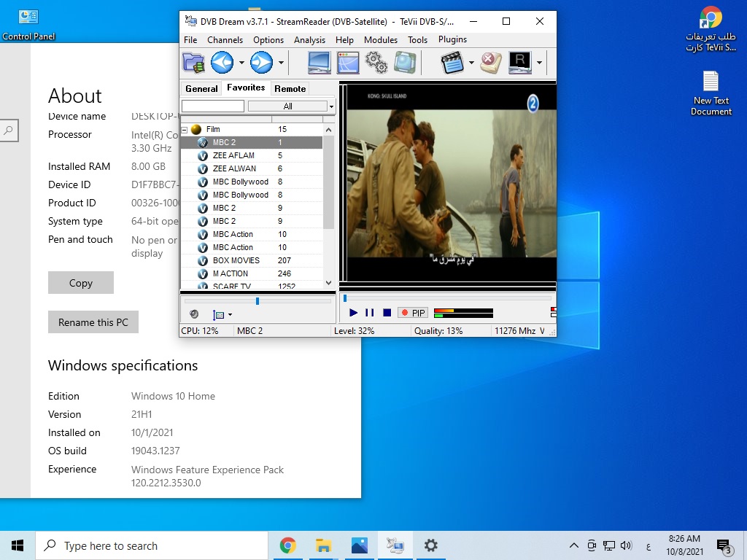
Task: Click the PIP record button
Action: pyautogui.click(x=413, y=313)
